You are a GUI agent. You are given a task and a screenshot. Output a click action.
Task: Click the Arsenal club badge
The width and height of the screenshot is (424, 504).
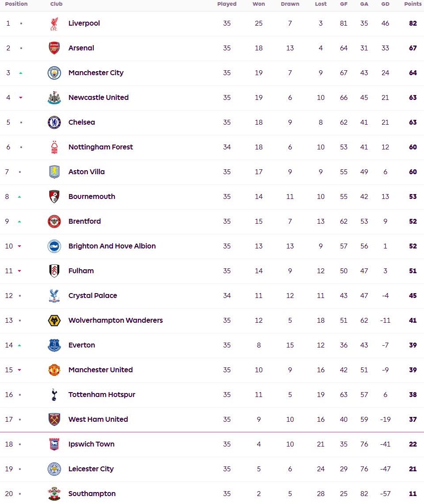54,48
